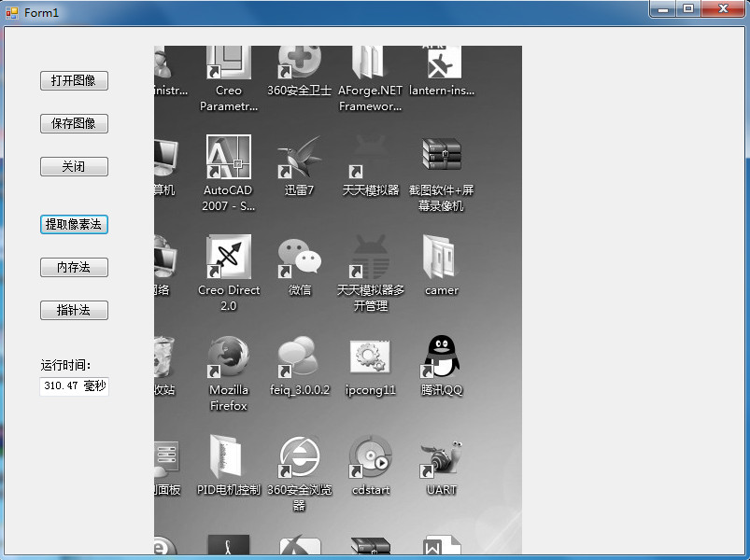Click the 天天模拟器多开管理 icon
The height and width of the screenshot is (560, 750).
coord(370,257)
